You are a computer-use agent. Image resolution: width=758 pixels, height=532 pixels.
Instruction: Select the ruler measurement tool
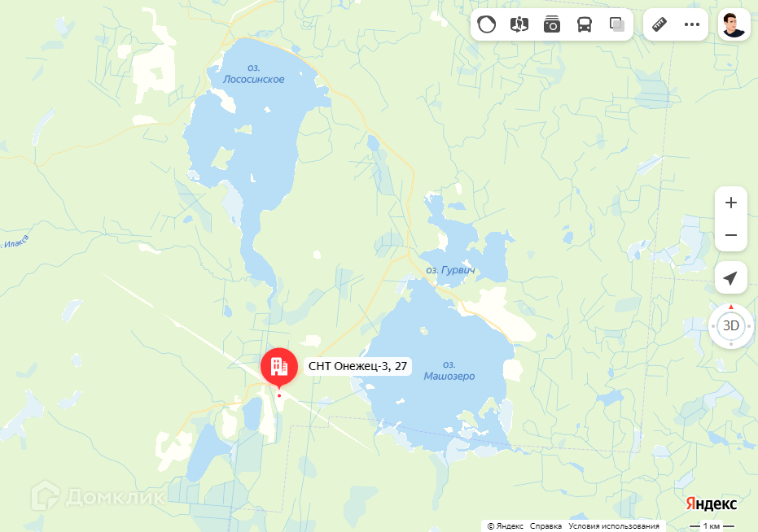[659, 24]
